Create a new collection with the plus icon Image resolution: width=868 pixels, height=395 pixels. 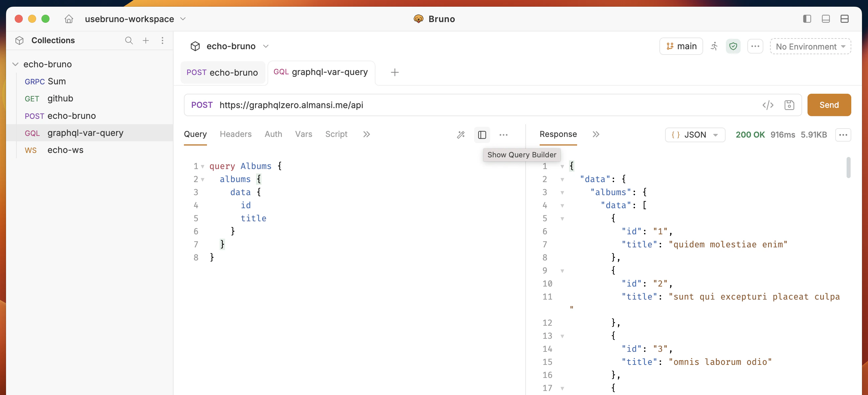pos(145,40)
